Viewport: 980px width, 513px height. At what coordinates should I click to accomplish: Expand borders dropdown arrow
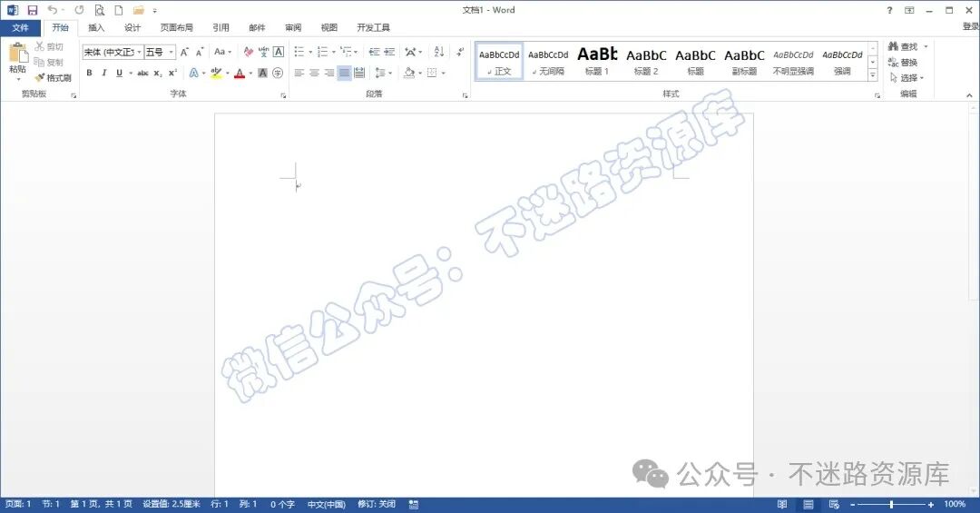coord(443,74)
